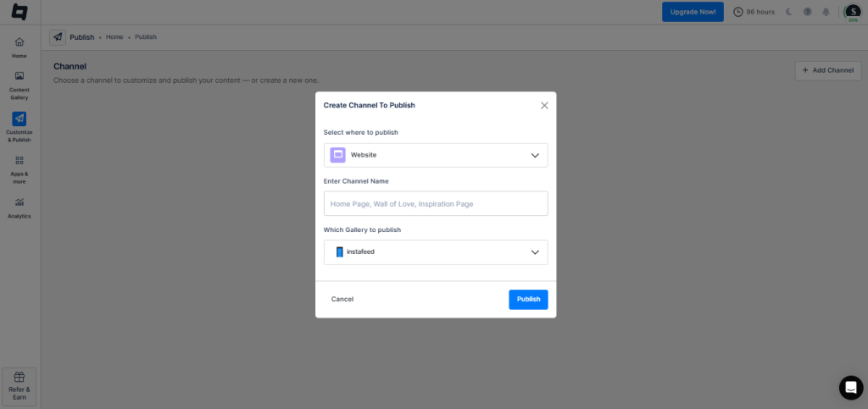Focus the Enter Channel Name field
The height and width of the screenshot is (409, 868).
pyautogui.click(x=436, y=203)
